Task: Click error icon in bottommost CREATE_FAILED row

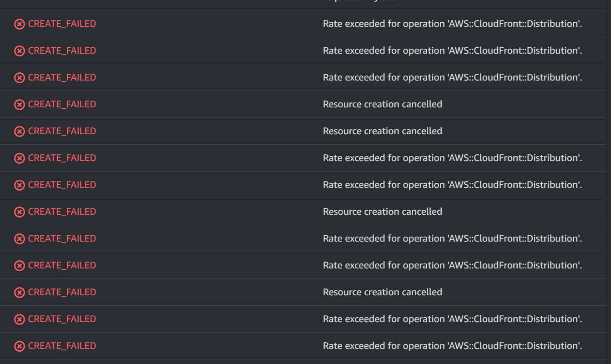Action: coord(20,346)
